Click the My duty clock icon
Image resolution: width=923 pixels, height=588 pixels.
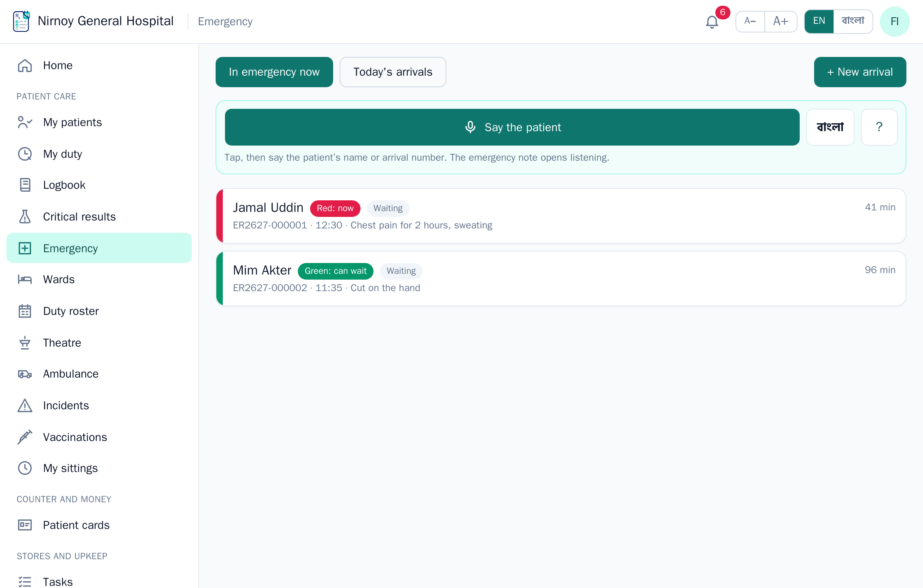pyautogui.click(x=25, y=154)
